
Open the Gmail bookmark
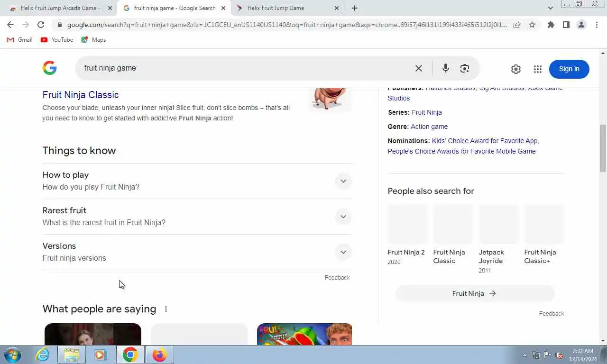(x=20, y=40)
